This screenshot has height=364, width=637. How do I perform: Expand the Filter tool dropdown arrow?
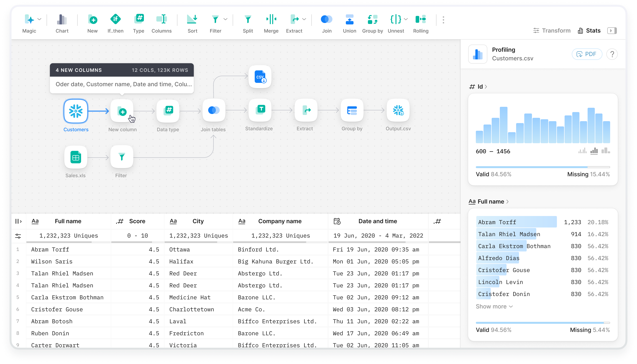point(226,19)
